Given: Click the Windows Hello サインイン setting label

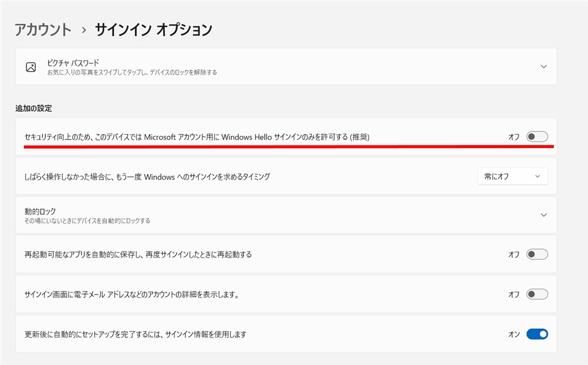Looking at the screenshot, I should (x=197, y=137).
